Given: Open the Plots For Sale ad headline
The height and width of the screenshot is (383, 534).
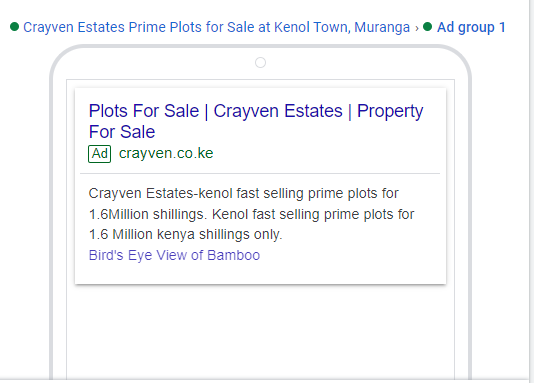Looking at the screenshot, I should coord(255,121).
